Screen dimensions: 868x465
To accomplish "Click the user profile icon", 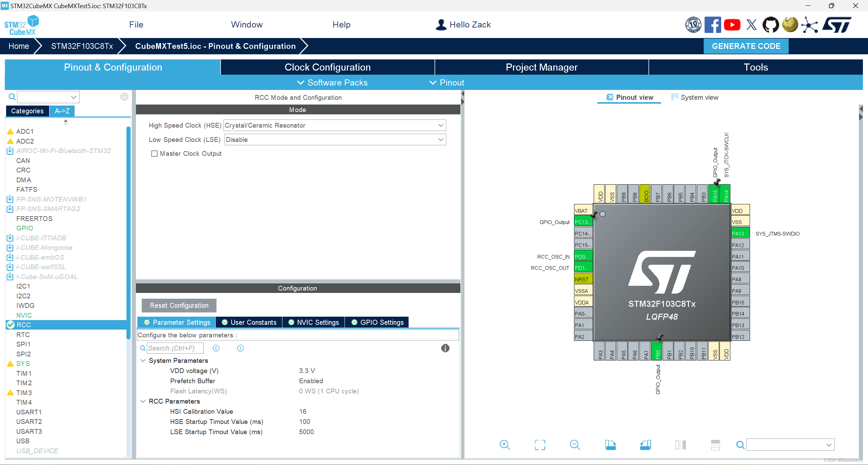I will click(x=441, y=25).
